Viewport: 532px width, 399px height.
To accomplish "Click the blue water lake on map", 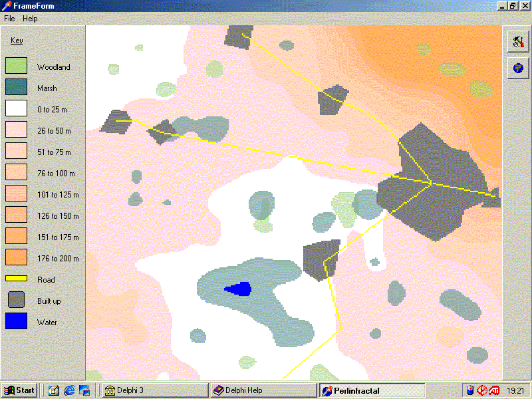I will pos(238,289).
